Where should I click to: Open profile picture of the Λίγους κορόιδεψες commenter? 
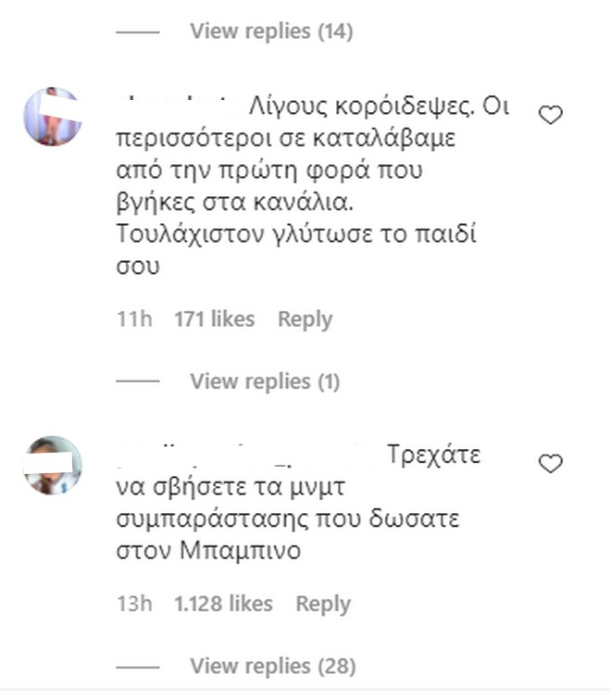click(52, 116)
